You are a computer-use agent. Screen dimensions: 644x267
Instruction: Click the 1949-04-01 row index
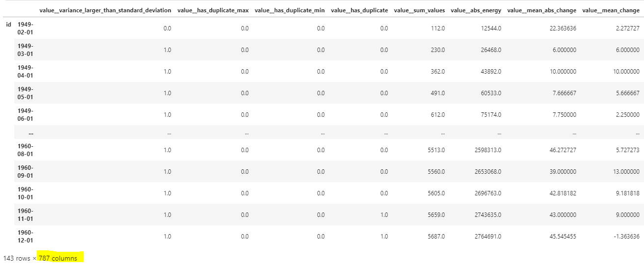tap(26, 71)
